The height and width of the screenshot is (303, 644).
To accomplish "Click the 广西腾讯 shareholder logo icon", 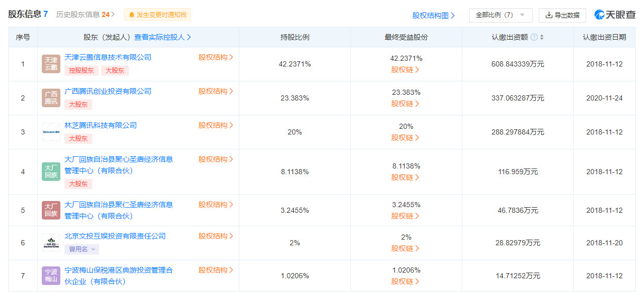I will (x=51, y=98).
